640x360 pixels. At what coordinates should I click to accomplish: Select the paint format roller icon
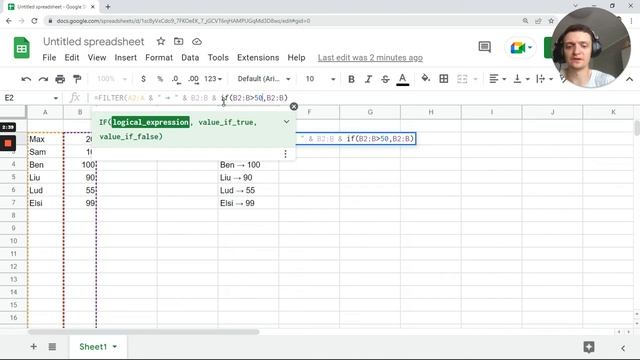click(x=77, y=79)
